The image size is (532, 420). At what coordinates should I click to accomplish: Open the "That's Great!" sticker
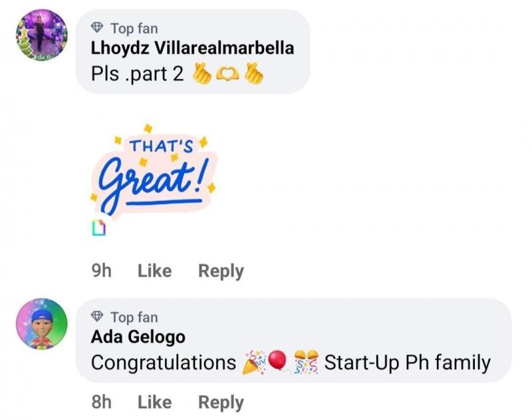tap(153, 172)
